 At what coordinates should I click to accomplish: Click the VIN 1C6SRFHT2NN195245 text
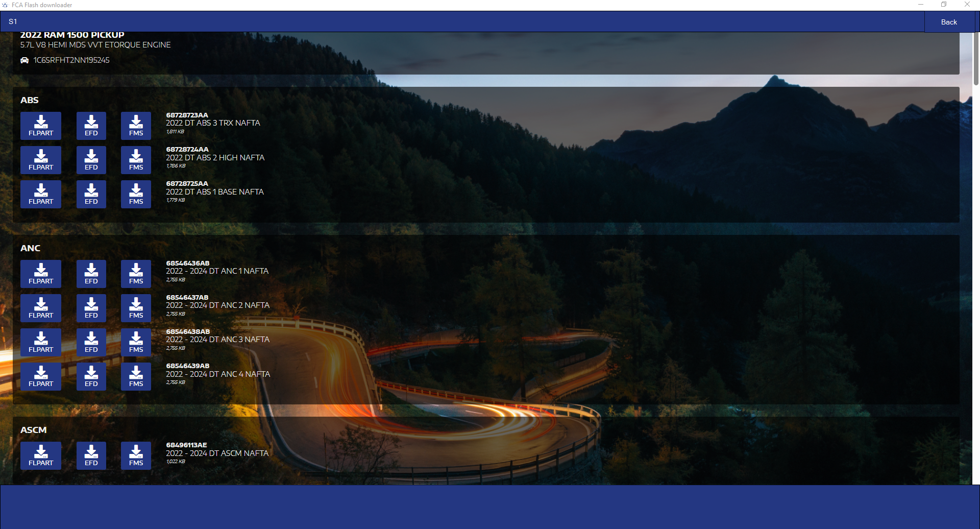click(x=71, y=60)
